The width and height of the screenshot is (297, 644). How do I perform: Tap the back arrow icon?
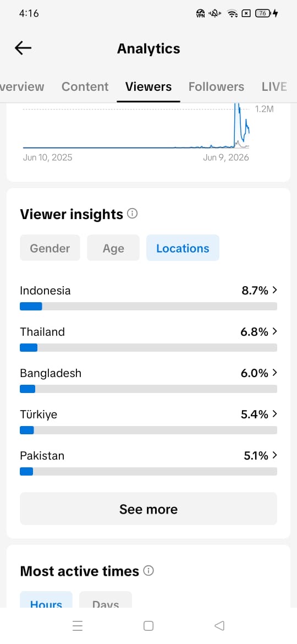tap(23, 48)
